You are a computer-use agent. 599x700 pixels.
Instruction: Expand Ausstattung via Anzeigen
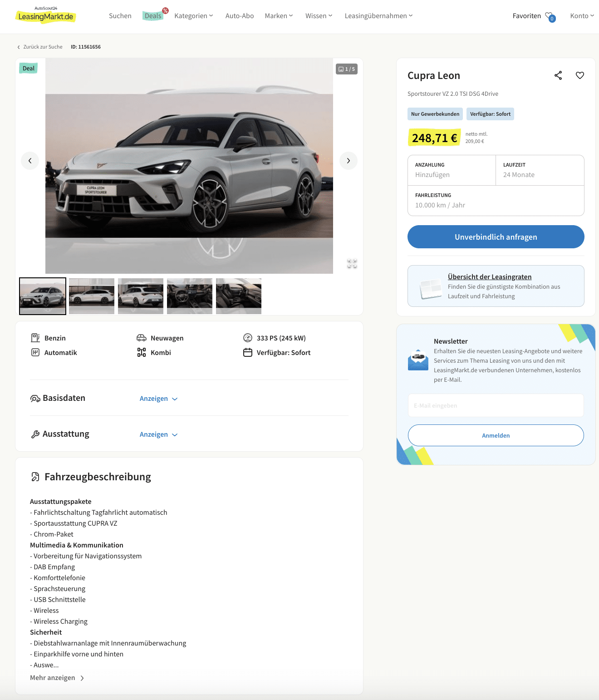[158, 434]
